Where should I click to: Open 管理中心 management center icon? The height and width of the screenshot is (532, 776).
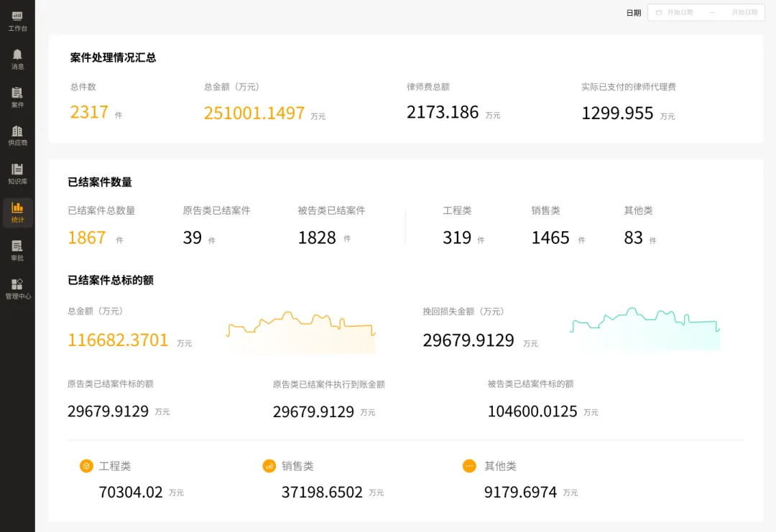17,284
